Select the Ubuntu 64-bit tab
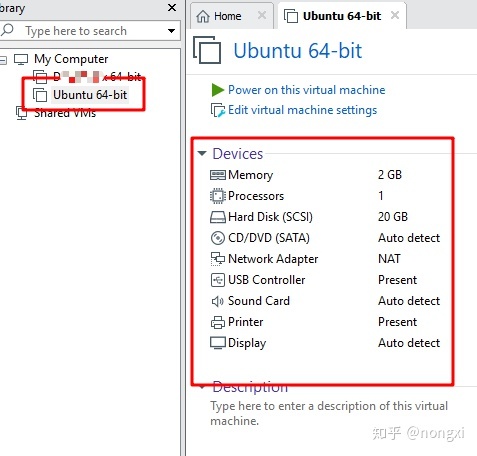 (x=342, y=16)
